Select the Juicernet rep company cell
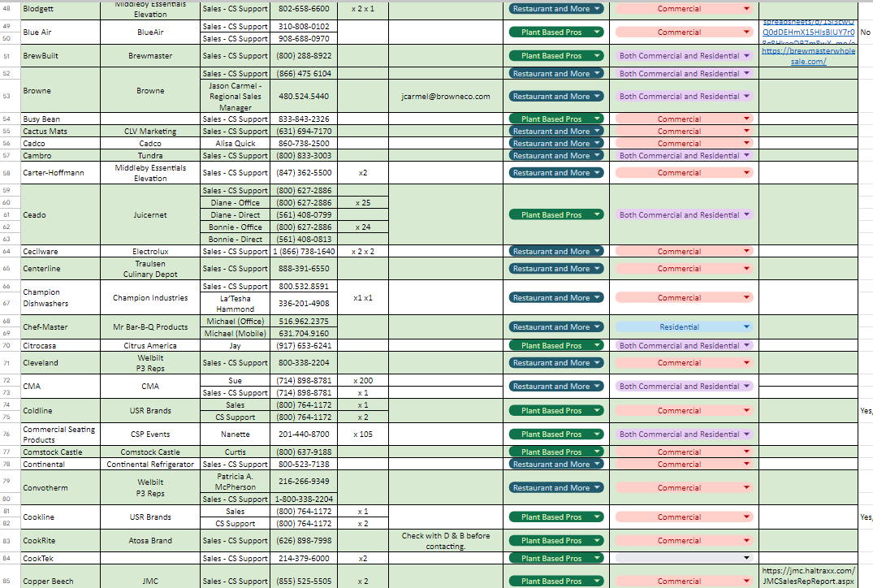The image size is (873, 588). [x=150, y=215]
